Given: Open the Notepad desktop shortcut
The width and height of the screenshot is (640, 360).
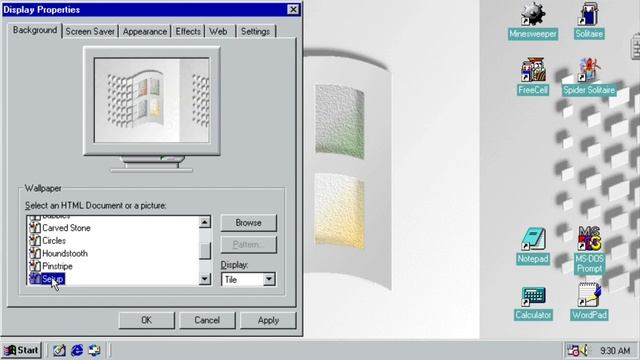Looking at the screenshot, I should pyautogui.click(x=533, y=246).
